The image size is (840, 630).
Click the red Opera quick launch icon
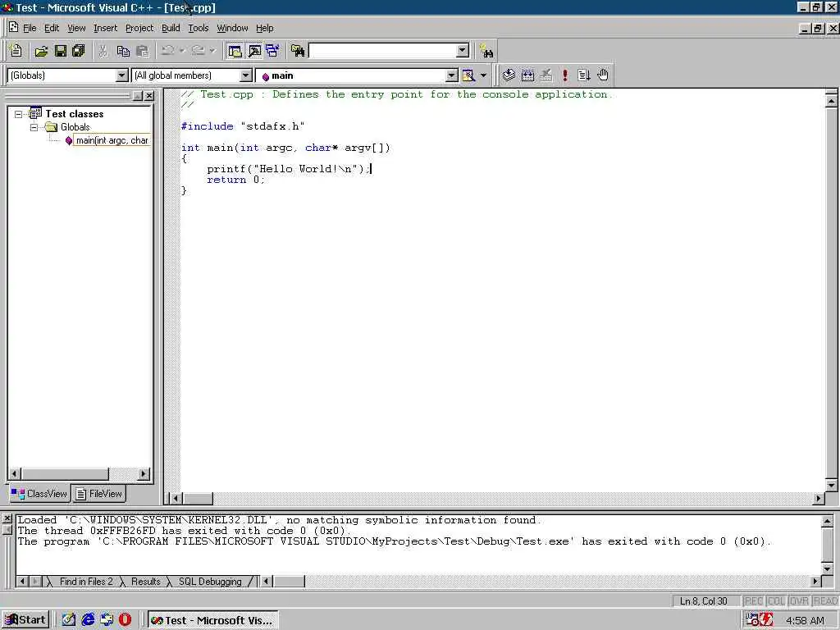tap(125, 620)
